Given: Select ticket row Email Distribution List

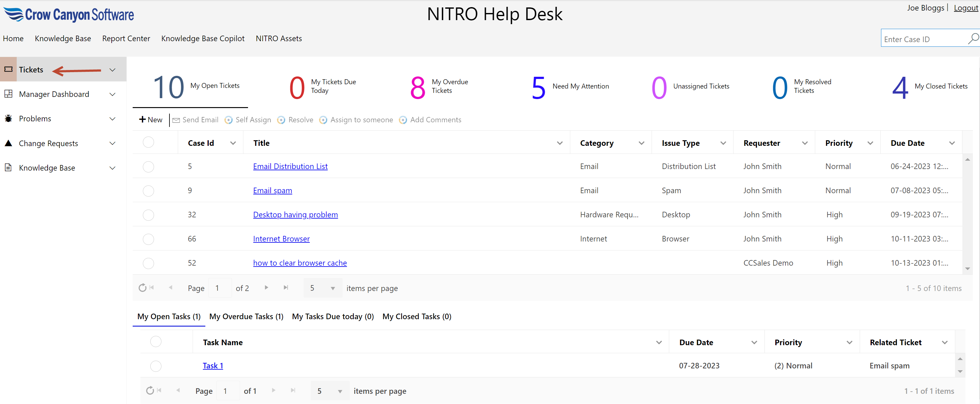Looking at the screenshot, I should (x=148, y=167).
